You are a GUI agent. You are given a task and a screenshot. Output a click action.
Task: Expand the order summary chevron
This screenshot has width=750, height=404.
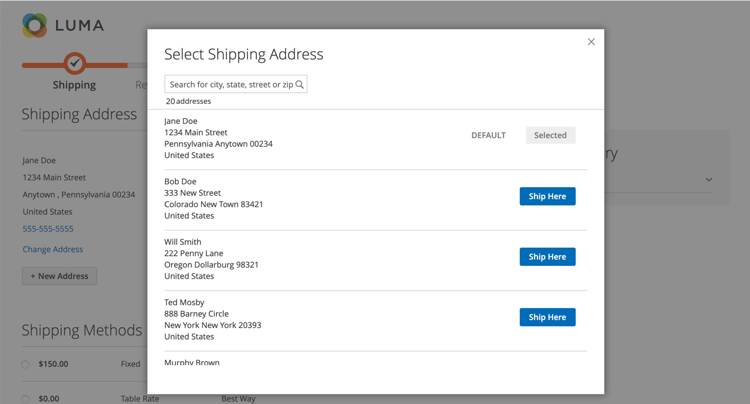[x=709, y=180]
